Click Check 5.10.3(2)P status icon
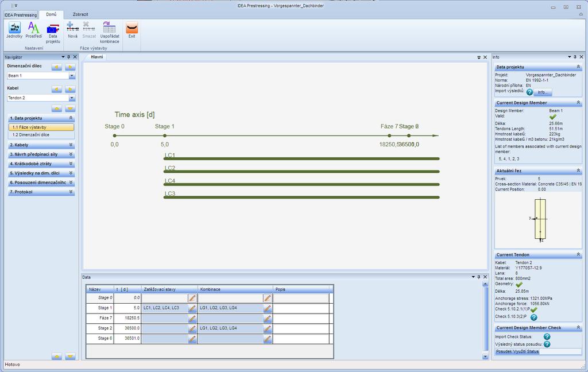This screenshot has height=372, width=588. (x=533, y=317)
